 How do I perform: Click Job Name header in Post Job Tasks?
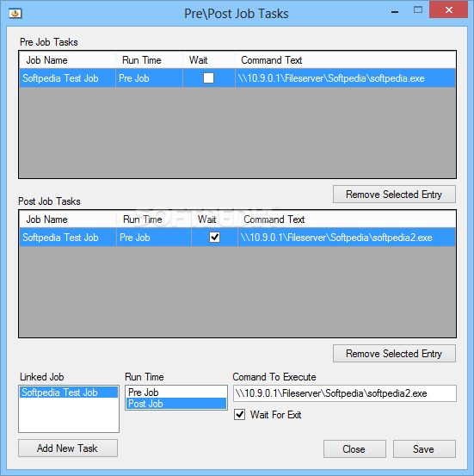tap(68, 219)
